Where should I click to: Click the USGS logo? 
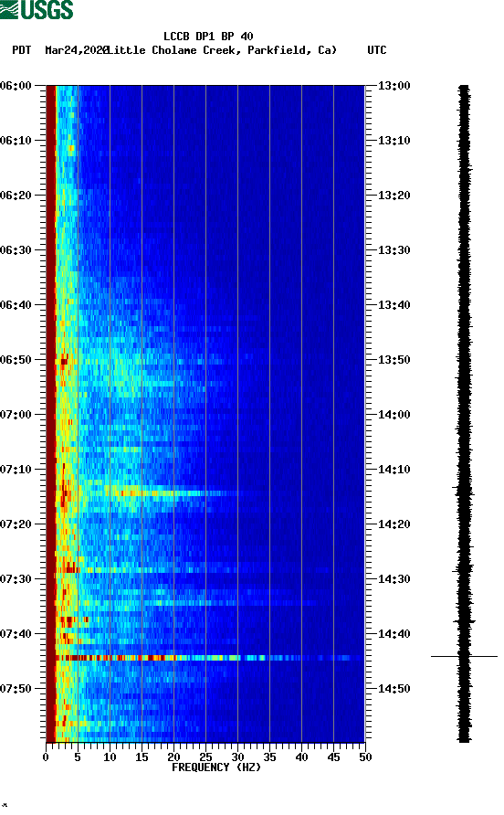click(37, 9)
